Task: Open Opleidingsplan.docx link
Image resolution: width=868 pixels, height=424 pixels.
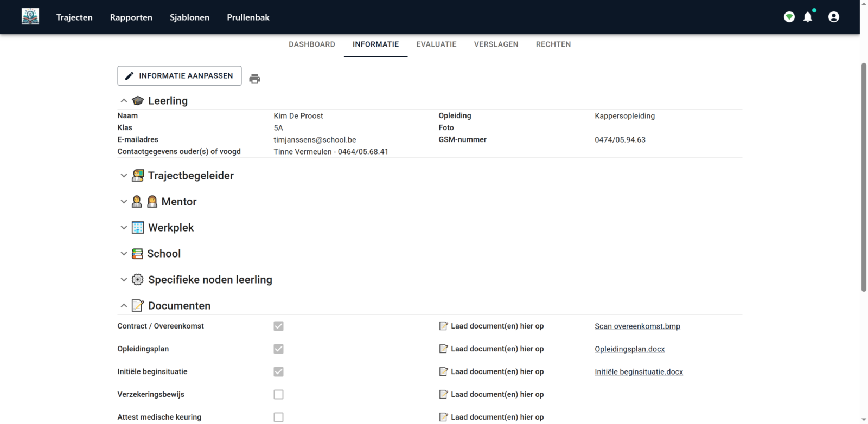Action: pos(630,349)
